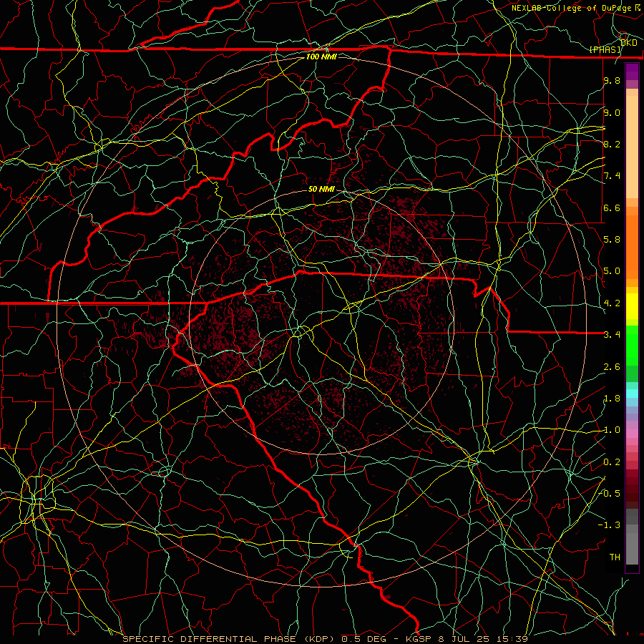The image size is (644, 644).
Task: Click the 3.4 value on the scale
Action: point(612,335)
